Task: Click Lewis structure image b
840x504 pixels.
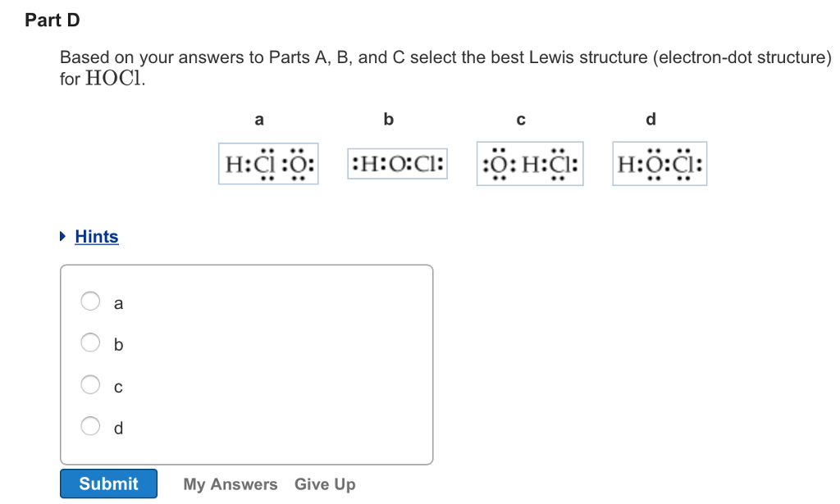Action: [396, 163]
